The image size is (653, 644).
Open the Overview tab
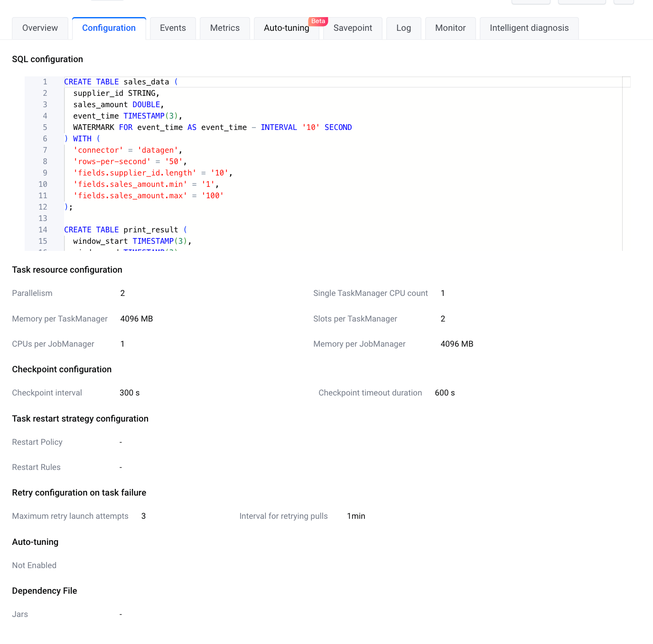[40, 28]
